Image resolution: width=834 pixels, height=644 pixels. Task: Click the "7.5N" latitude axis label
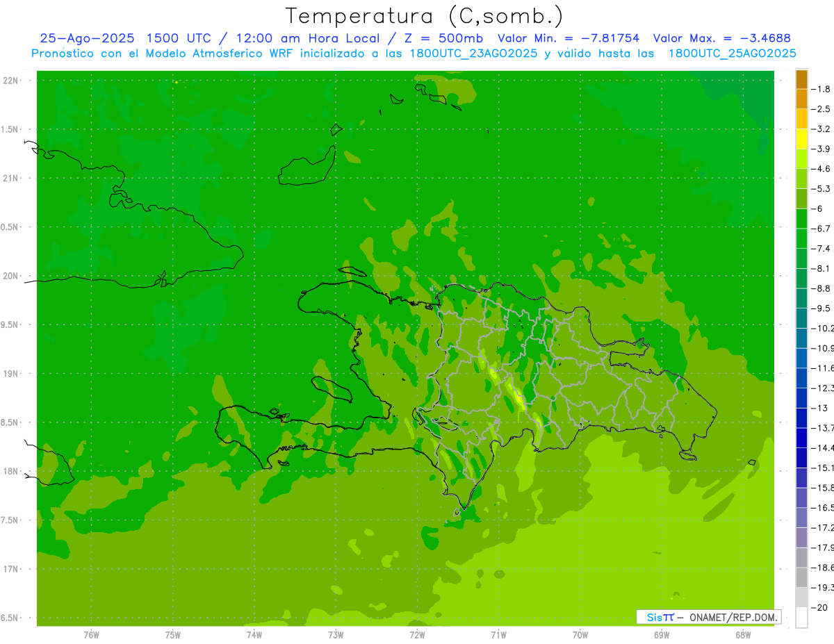10,520
